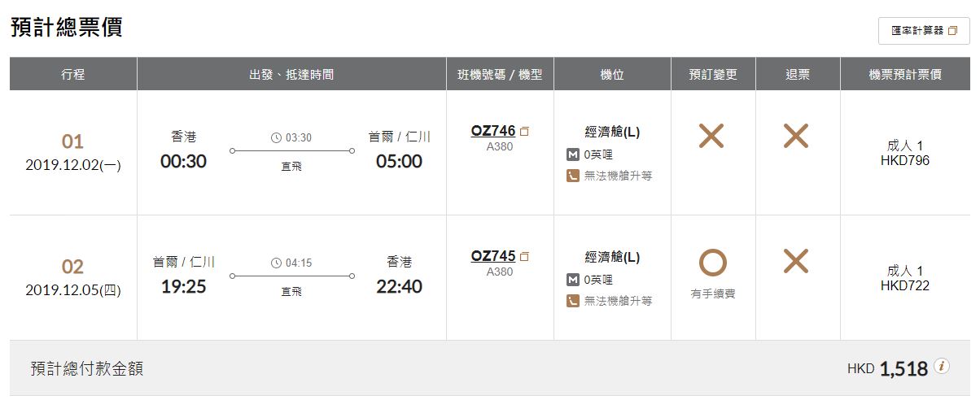
Task: Click mileage M icon for flight 02
Action: [573, 280]
